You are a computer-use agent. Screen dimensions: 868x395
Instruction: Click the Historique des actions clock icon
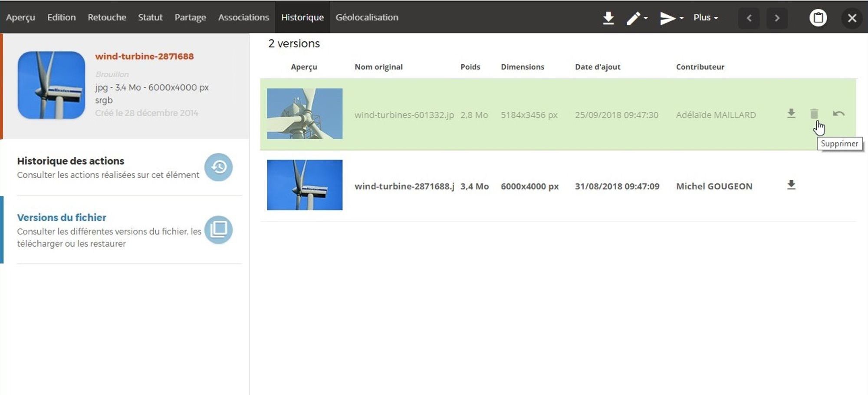(218, 167)
